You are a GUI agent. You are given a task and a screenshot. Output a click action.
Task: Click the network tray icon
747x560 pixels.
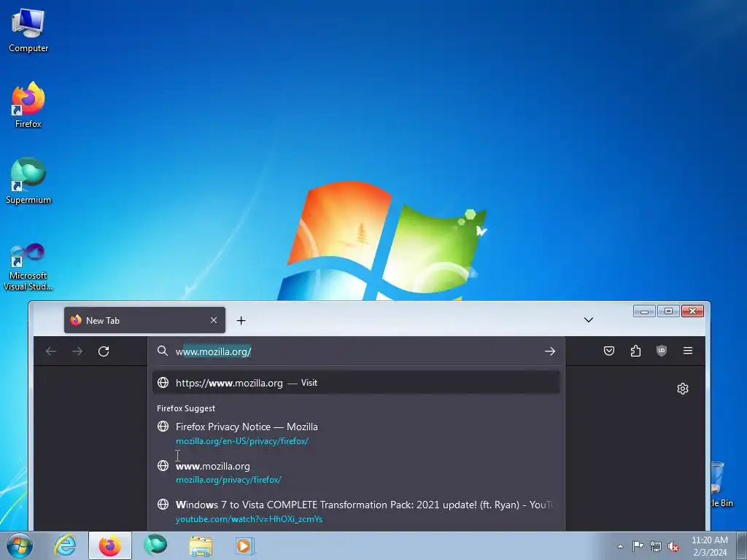coord(656,546)
